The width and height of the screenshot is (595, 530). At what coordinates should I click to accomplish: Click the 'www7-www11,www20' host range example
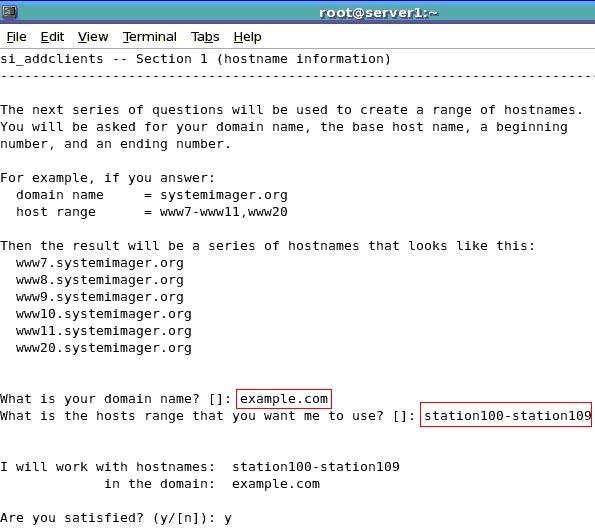point(224,212)
